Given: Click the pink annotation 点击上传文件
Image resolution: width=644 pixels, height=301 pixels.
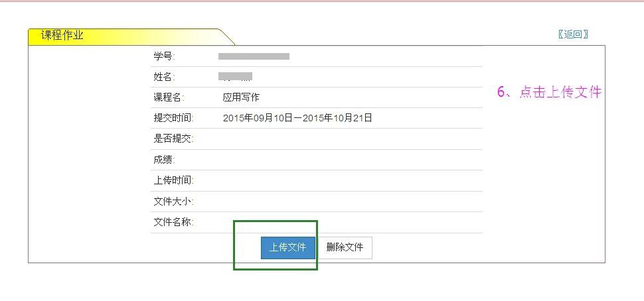Looking at the screenshot, I should tap(560, 92).
